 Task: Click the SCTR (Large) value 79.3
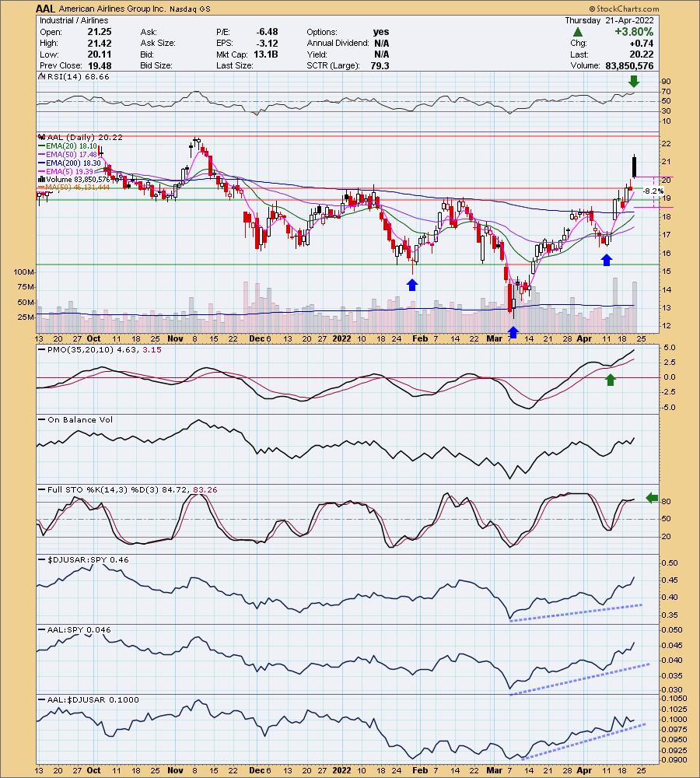click(x=380, y=65)
